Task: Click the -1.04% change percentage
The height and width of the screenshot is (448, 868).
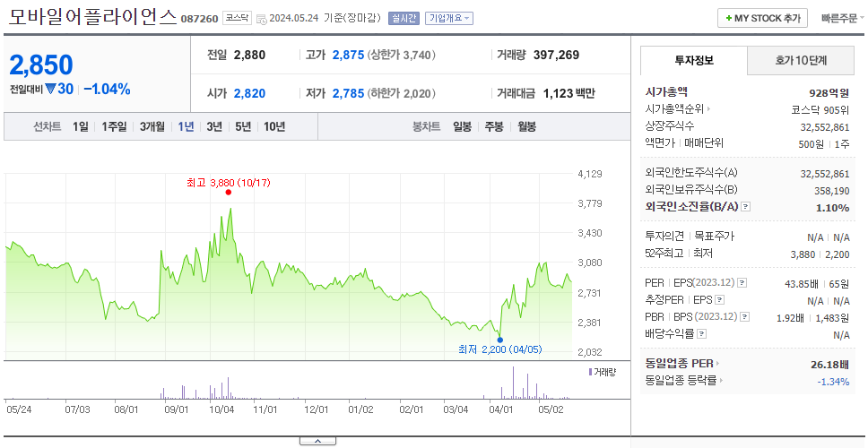Action: point(107,89)
